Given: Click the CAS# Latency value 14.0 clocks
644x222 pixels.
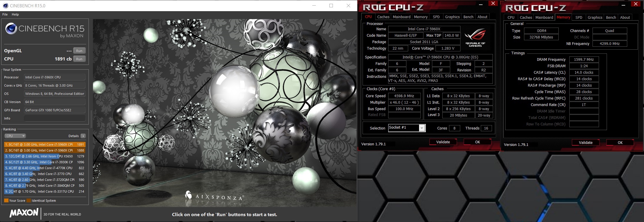Looking at the screenshot, I should tap(584, 73).
